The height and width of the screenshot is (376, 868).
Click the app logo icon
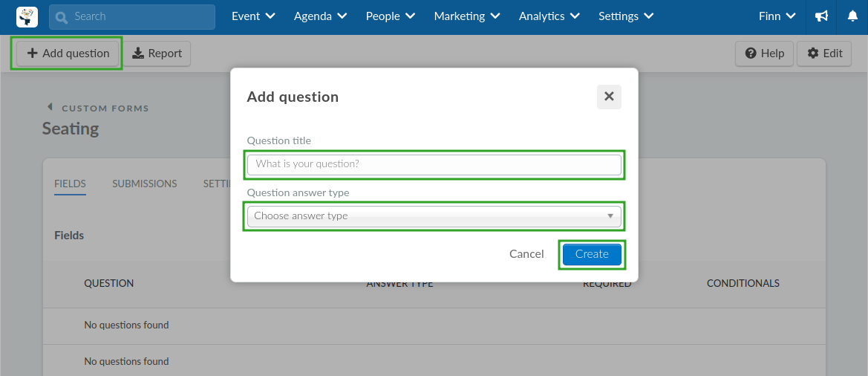coord(27,16)
